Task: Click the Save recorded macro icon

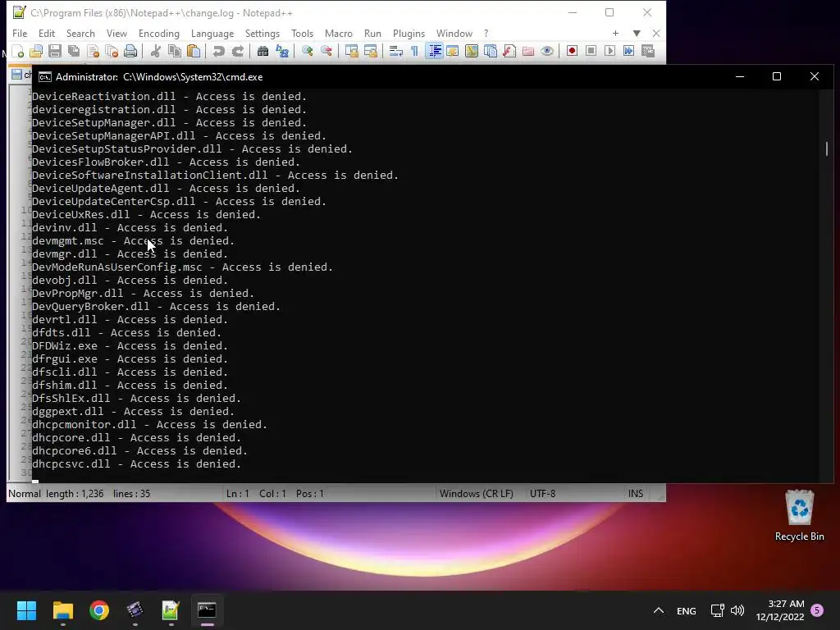Action: (x=648, y=51)
